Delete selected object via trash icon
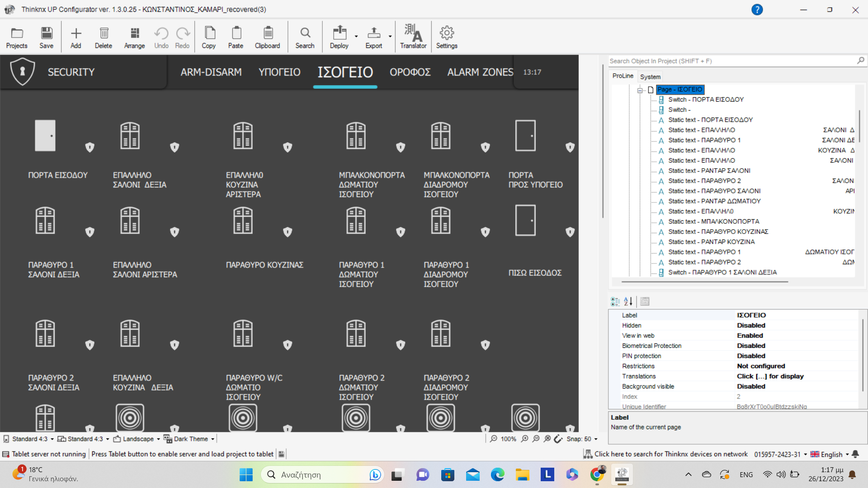Image resolution: width=868 pixels, height=488 pixels. click(x=104, y=38)
